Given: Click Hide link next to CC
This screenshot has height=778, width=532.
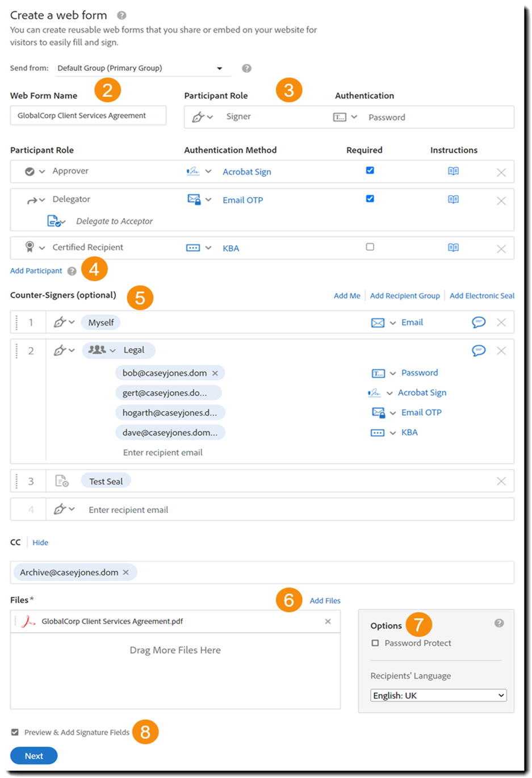Looking at the screenshot, I should (40, 542).
